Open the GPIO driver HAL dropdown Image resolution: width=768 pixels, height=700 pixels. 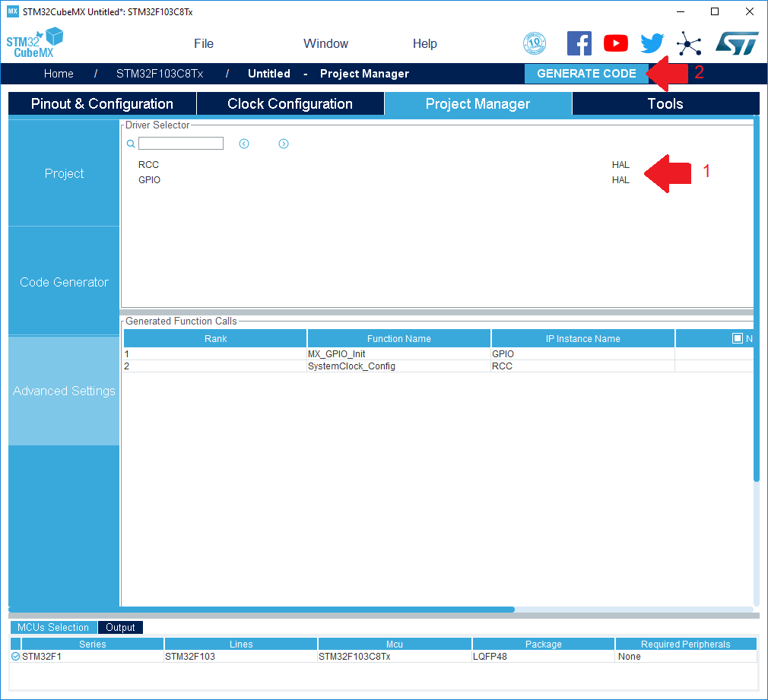click(x=620, y=180)
